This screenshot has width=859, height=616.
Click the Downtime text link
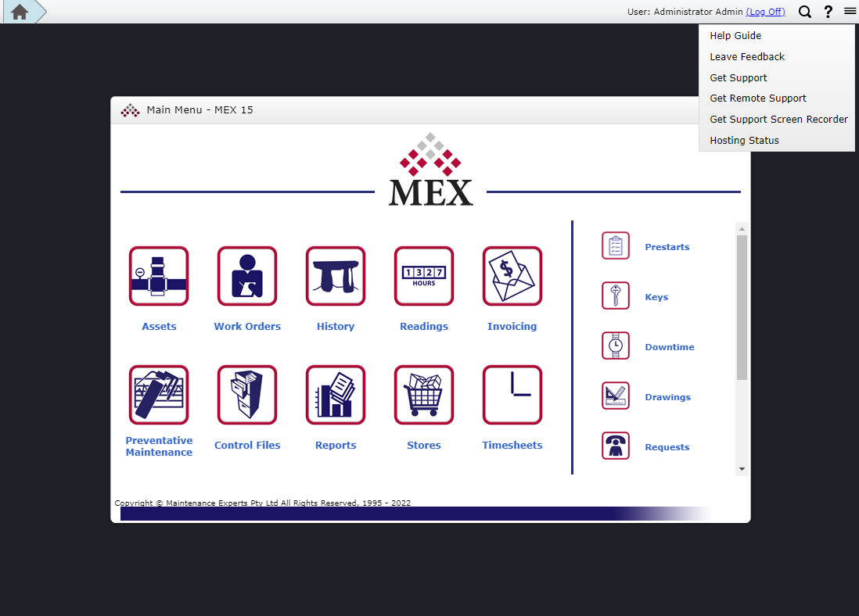(670, 347)
